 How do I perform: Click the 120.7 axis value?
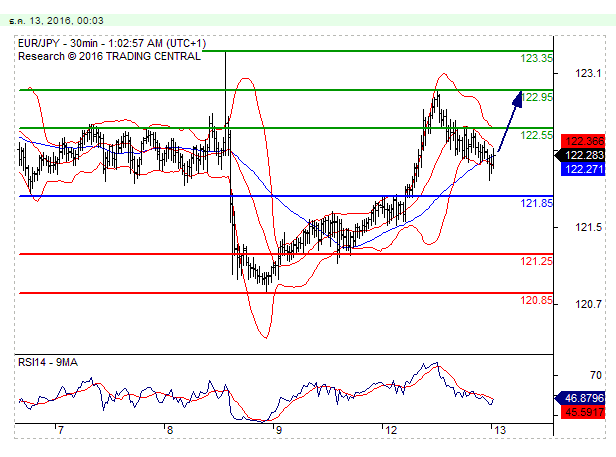[x=588, y=304]
